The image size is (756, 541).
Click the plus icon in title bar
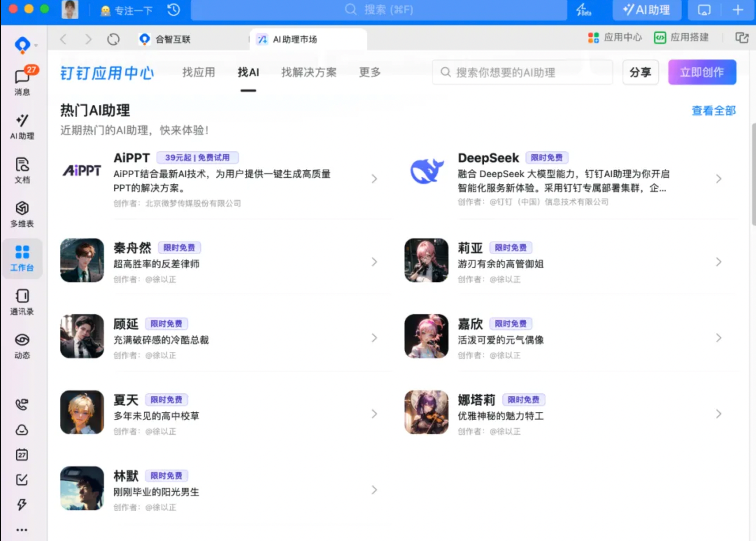(x=738, y=10)
